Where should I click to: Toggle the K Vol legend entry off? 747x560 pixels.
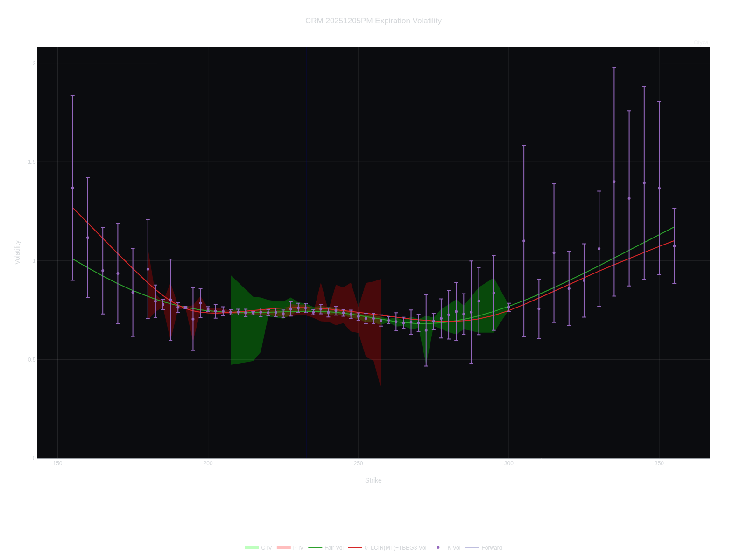coord(454,547)
